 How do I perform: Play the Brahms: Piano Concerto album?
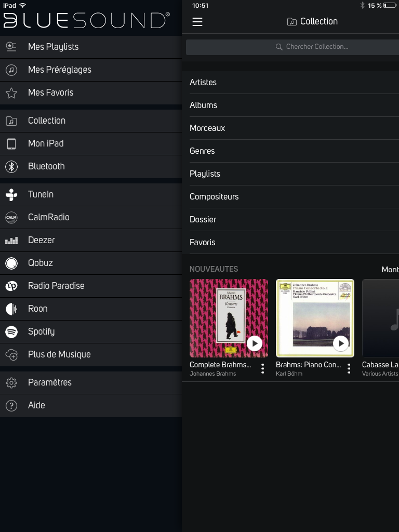click(341, 343)
